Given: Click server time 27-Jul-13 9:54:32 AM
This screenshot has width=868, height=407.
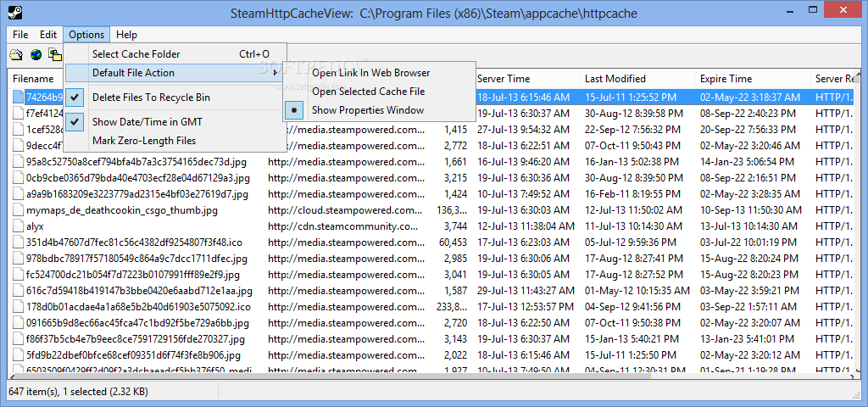Looking at the screenshot, I should click(523, 130).
